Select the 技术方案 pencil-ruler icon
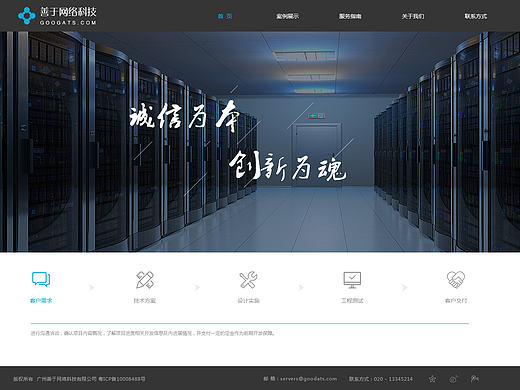 pyautogui.click(x=145, y=279)
